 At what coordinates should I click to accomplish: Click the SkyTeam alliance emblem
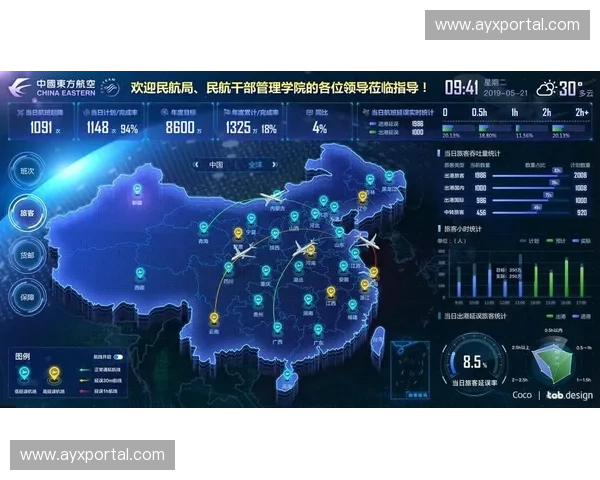pos(110,88)
